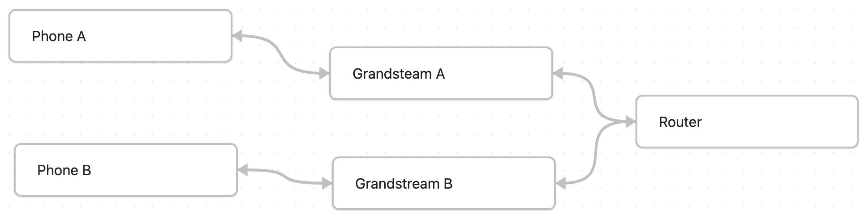The height and width of the screenshot is (219, 868).
Task: Select the Phone B to Grandstream B connector line
Action: point(285,177)
